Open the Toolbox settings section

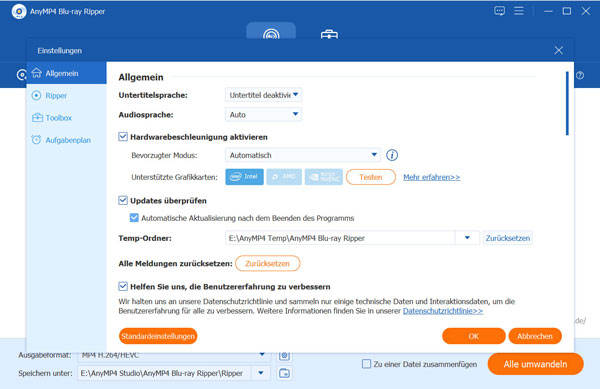pos(67,117)
